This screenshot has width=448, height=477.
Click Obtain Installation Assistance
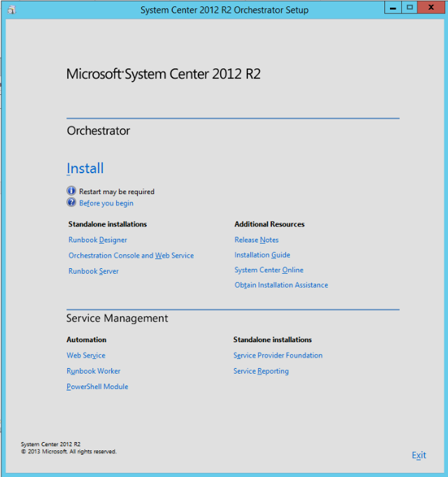pyautogui.click(x=281, y=285)
